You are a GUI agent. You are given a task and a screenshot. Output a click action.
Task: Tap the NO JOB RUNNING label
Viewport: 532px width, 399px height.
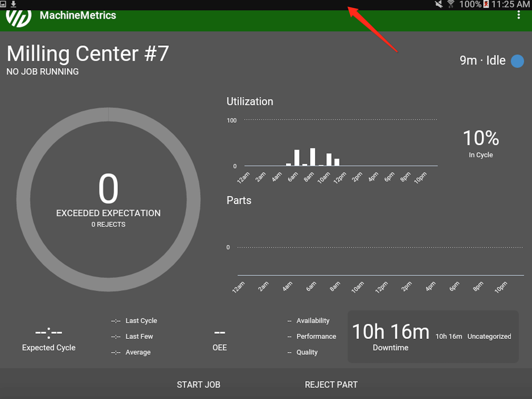tap(42, 72)
